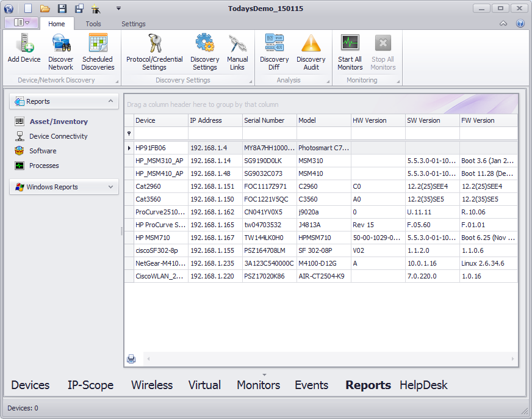
Task: Click the IP Address filter row field
Action: (215, 133)
